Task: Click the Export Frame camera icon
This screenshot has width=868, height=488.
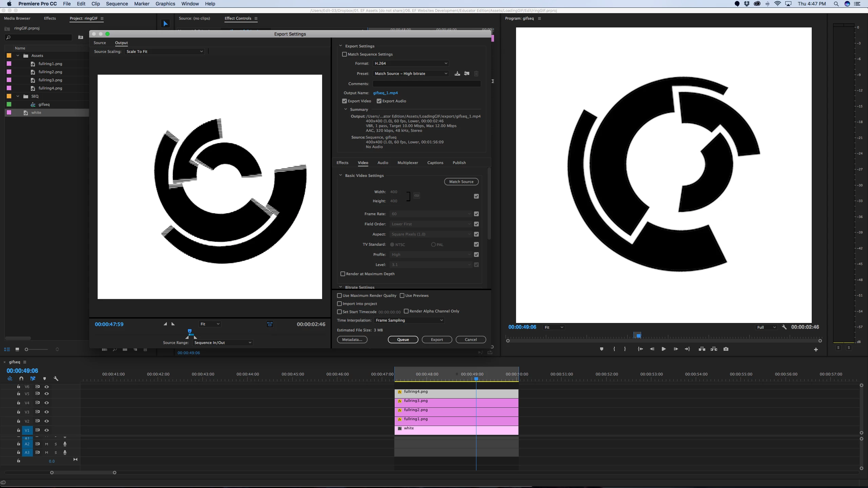Action: tap(726, 349)
